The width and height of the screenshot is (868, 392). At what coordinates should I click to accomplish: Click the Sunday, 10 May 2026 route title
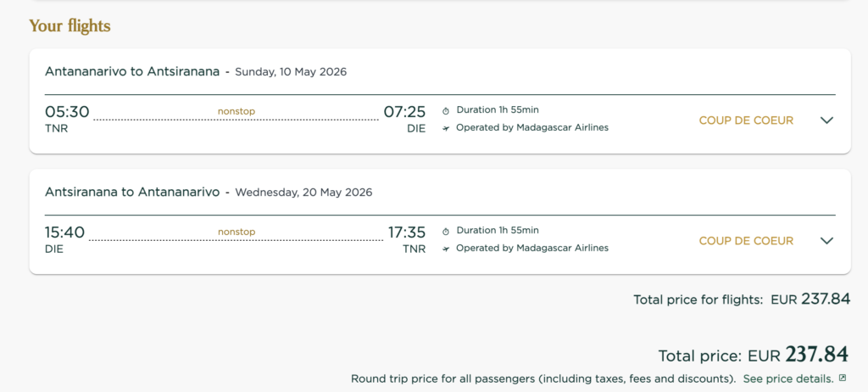coord(195,72)
